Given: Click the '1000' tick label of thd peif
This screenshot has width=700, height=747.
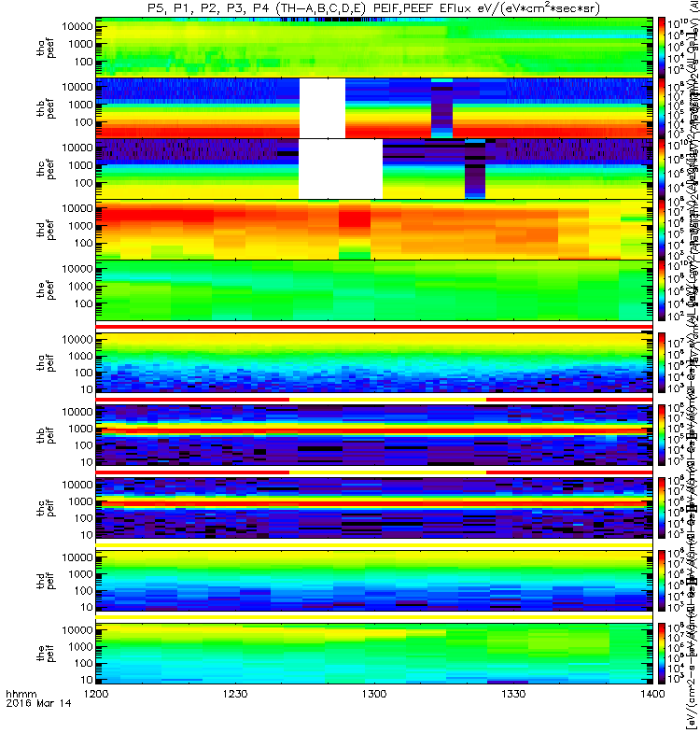Looking at the screenshot, I should point(80,574).
